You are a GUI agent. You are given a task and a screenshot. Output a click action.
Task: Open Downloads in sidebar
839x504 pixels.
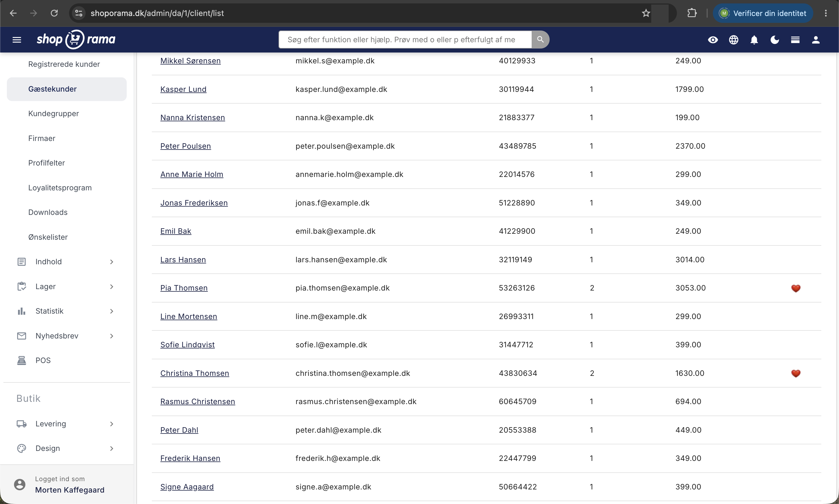tap(48, 212)
